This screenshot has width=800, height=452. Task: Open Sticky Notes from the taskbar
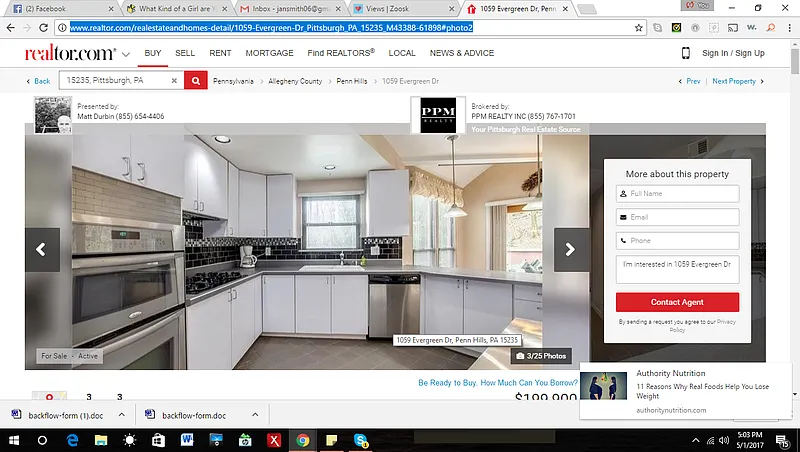point(332,440)
